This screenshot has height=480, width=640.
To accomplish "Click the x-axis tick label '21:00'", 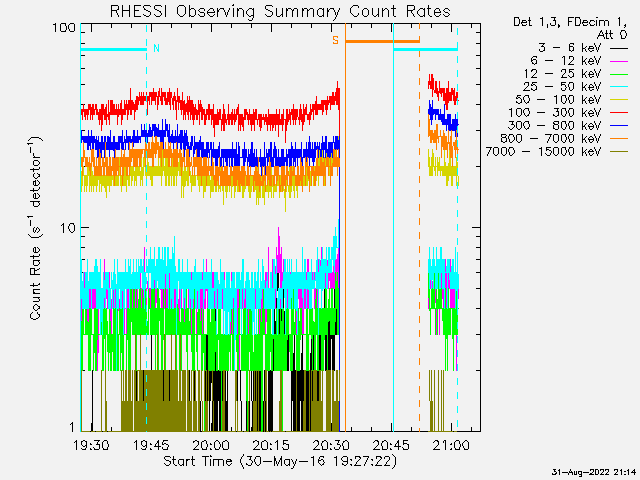I will [x=451, y=445].
